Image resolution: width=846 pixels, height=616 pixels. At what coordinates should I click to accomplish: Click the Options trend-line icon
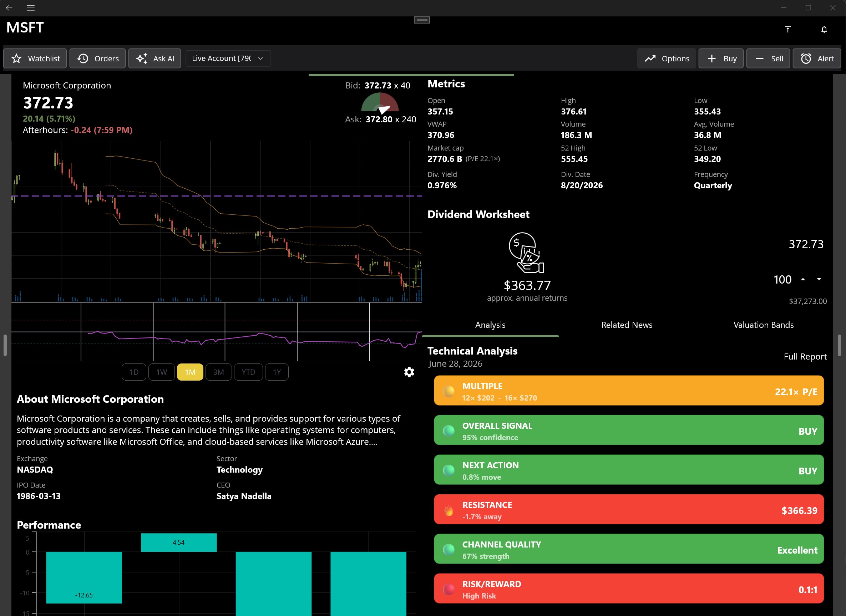tap(650, 58)
